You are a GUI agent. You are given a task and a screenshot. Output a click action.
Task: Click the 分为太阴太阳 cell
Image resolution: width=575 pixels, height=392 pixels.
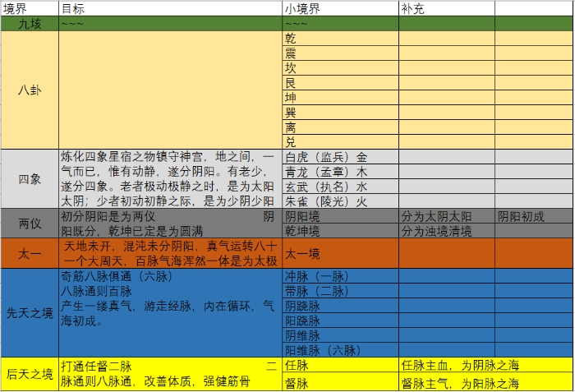point(446,217)
